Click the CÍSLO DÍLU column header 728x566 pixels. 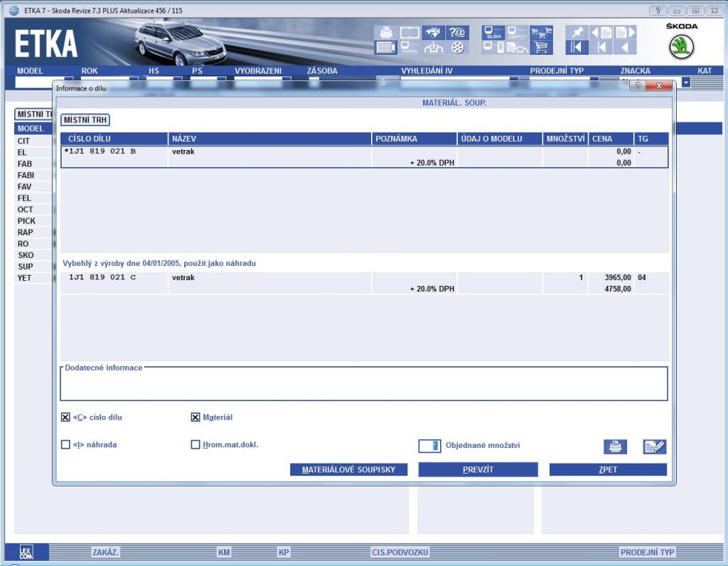click(114, 139)
